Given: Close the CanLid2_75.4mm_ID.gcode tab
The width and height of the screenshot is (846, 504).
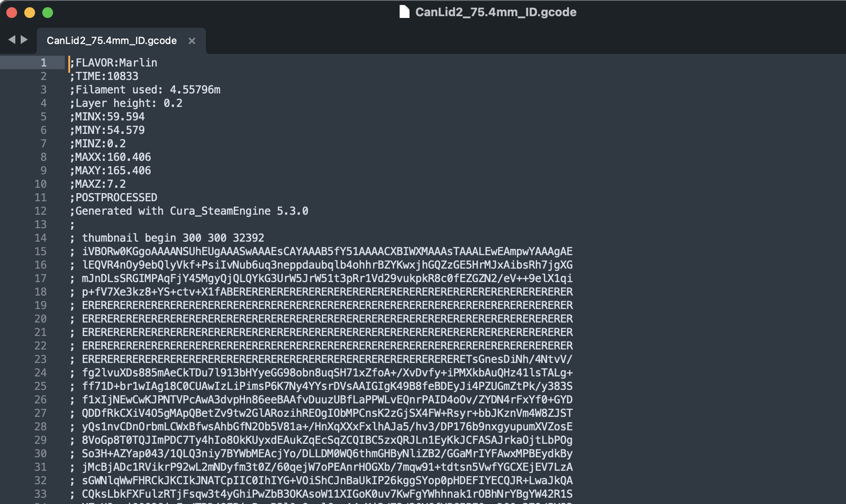Looking at the screenshot, I should (192, 40).
